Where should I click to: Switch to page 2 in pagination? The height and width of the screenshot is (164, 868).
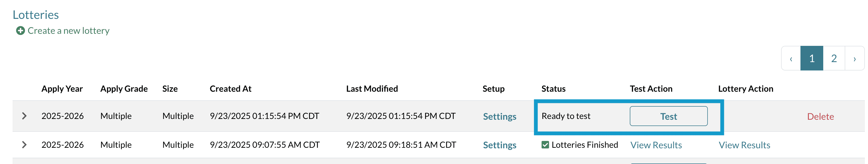(834, 58)
